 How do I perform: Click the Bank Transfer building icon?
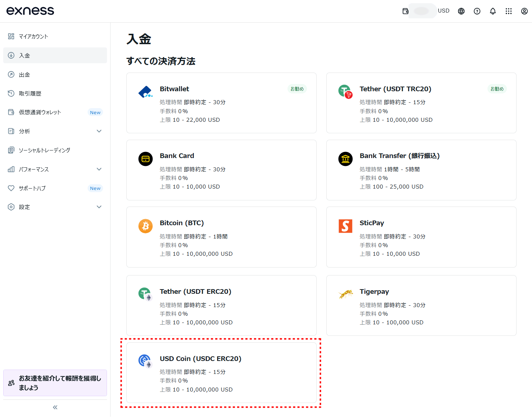[x=345, y=159]
